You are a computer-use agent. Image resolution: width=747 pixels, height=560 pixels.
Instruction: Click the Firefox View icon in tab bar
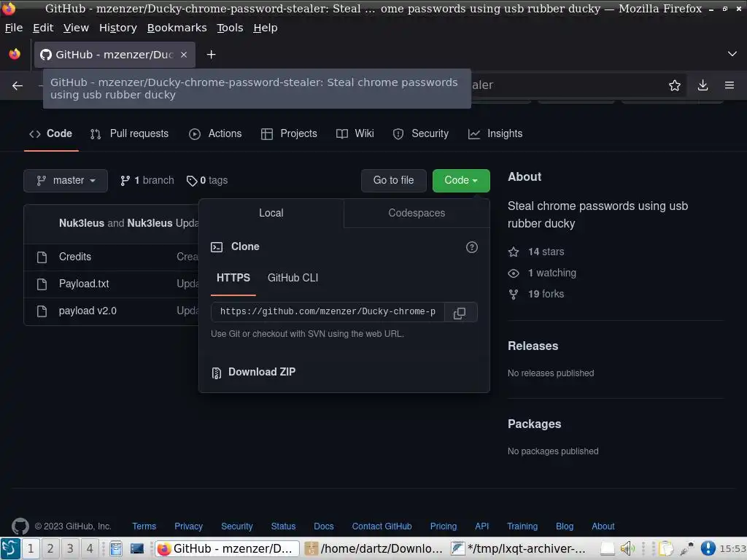click(x=15, y=54)
